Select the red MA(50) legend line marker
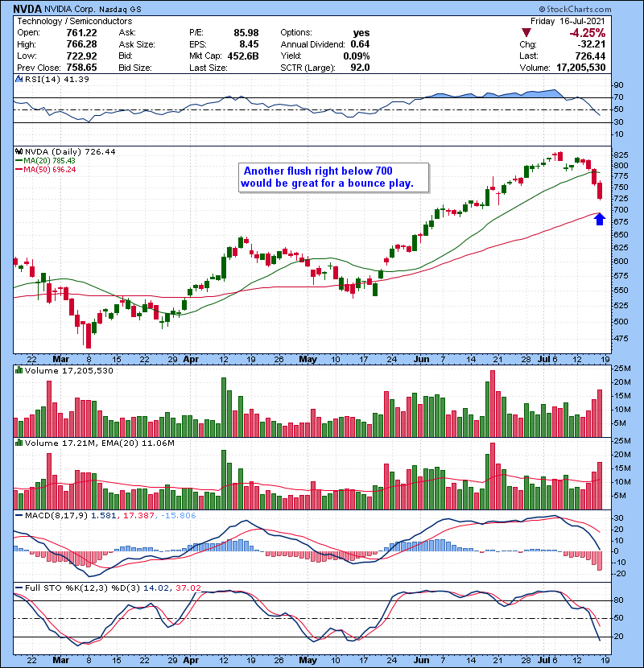 point(19,170)
